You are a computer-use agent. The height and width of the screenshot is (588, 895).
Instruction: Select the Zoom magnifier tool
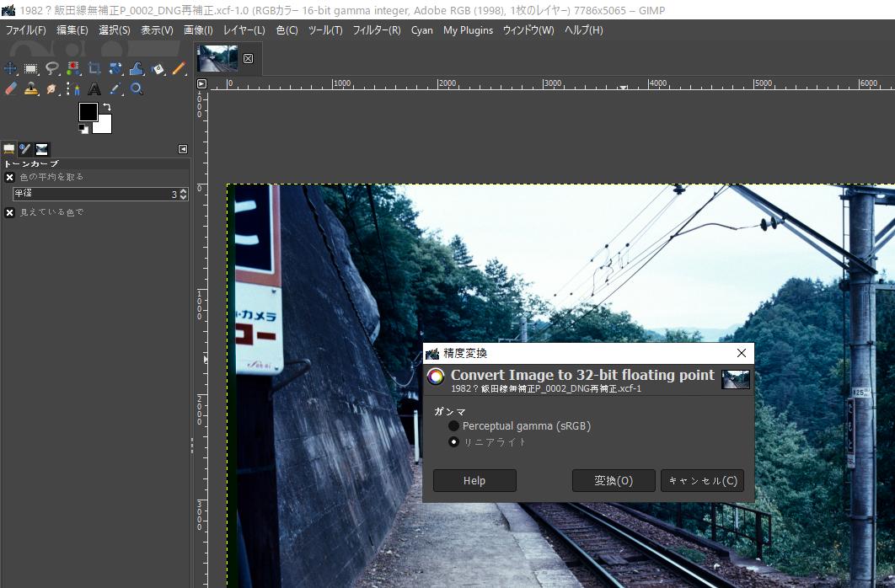(137, 89)
